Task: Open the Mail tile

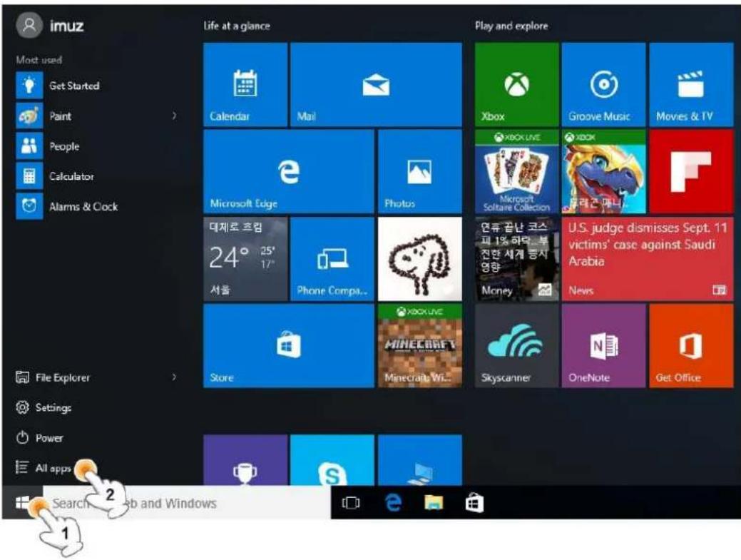Action: [376, 85]
